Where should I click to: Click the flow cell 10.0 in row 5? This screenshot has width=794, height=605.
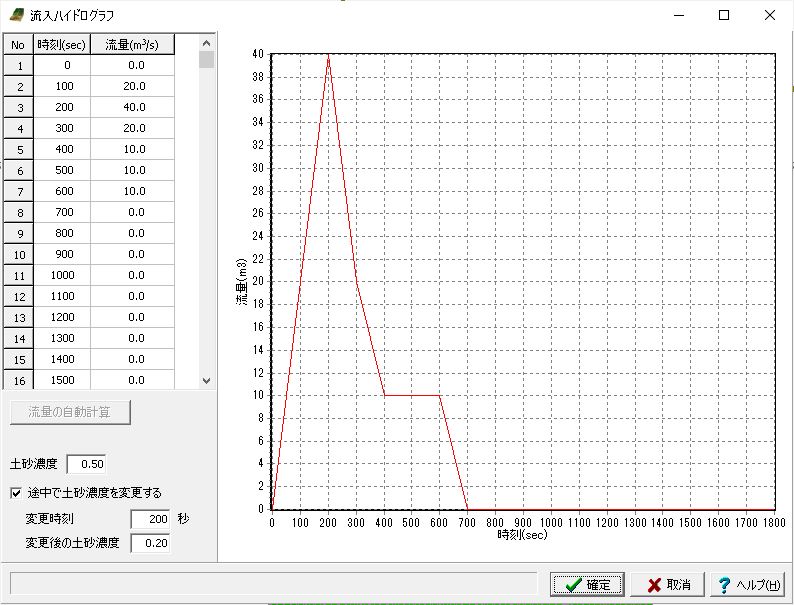pos(133,149)
